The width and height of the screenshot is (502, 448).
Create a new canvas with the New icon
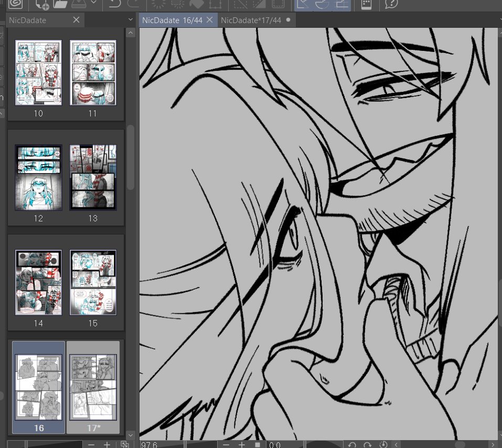(x=42, y=4)
